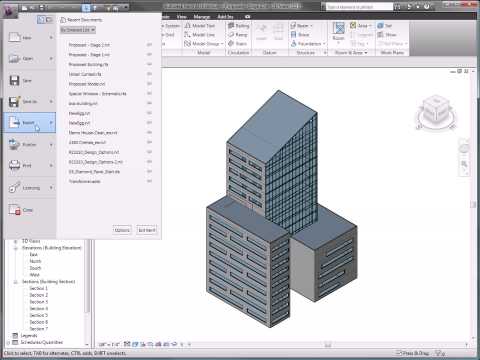Select the Open Documents view icon
Viewport: 480px width, 360px height.
click(49, 20)
